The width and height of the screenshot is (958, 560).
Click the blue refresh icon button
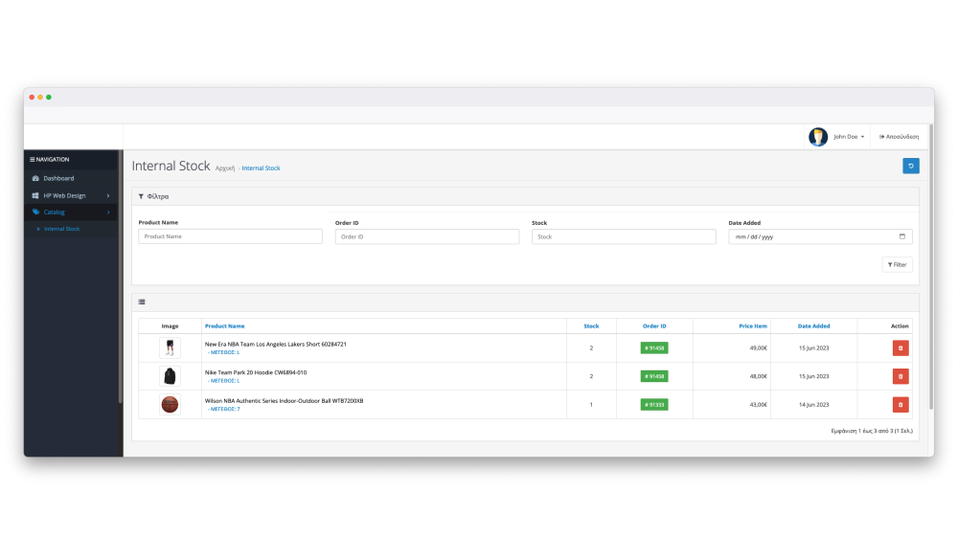coord(910,167)
